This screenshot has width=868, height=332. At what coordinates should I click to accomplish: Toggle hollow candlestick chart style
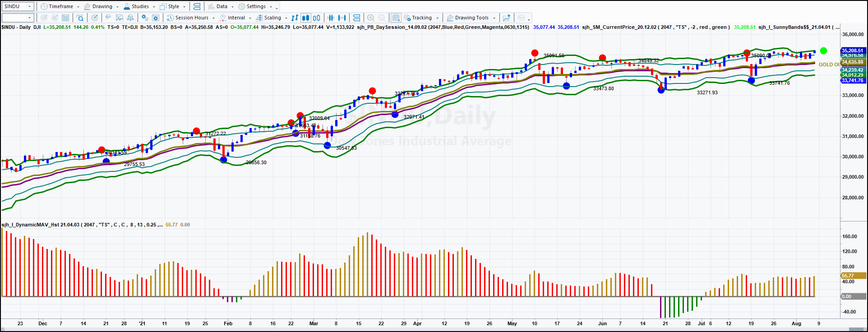pyautogui.click(x=317, y=18)
